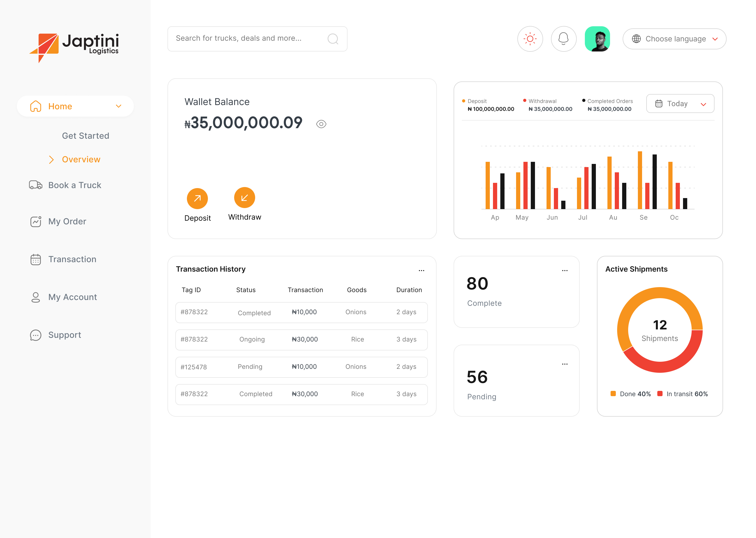The image size is (756, 538).
Task: Click the globe icon in language selector
Action: tap(636, 39)
